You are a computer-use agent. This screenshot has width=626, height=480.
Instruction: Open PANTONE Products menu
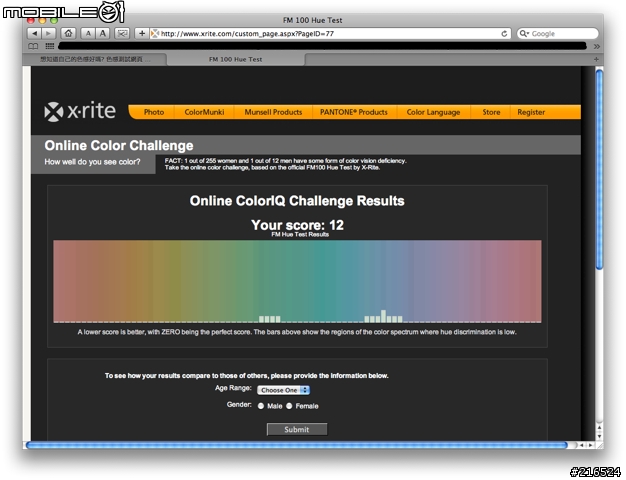354,112
